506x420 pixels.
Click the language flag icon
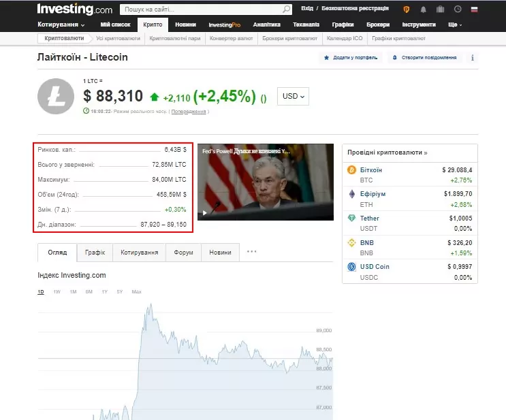474,10
